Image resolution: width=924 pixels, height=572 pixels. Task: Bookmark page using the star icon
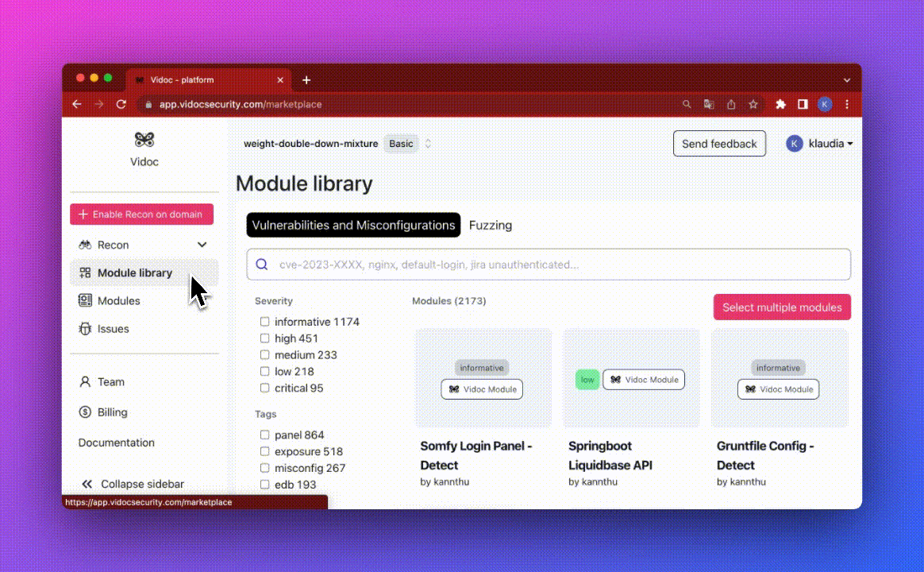point(753,104)
